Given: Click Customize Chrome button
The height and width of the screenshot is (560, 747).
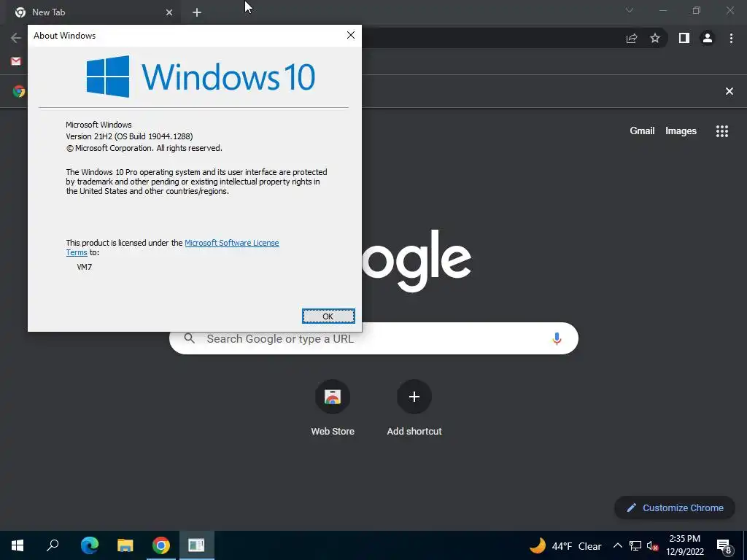Looking at the screenshot, I should point(675,507).
